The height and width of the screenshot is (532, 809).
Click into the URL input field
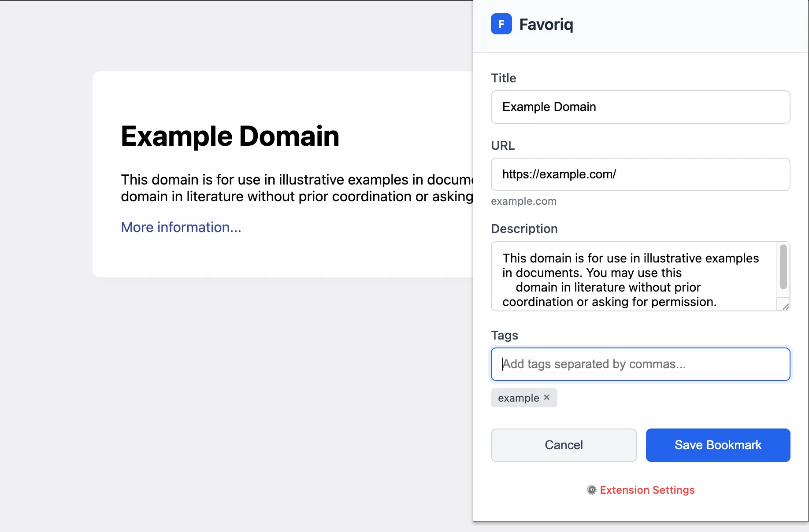coord(640,174)
